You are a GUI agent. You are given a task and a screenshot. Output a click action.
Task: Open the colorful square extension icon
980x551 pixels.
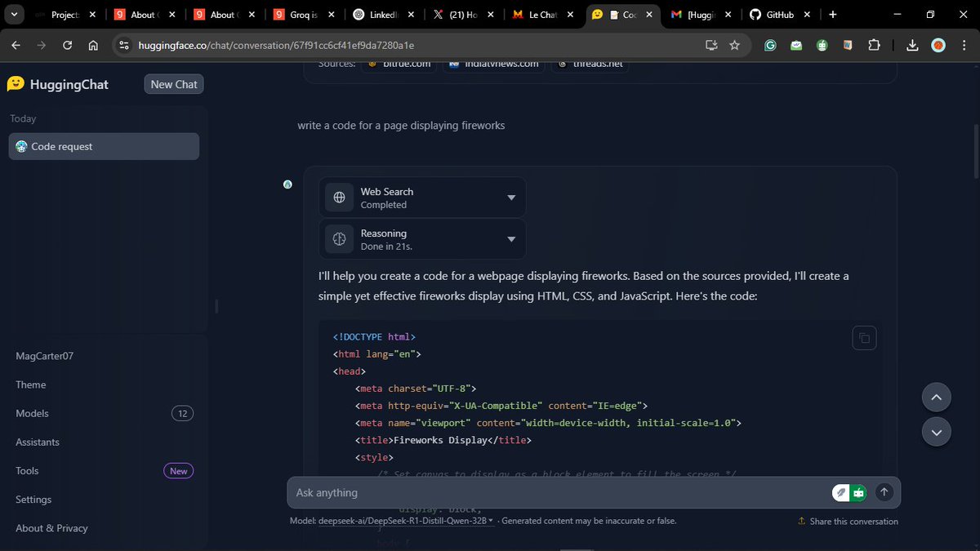pos(848,46)
